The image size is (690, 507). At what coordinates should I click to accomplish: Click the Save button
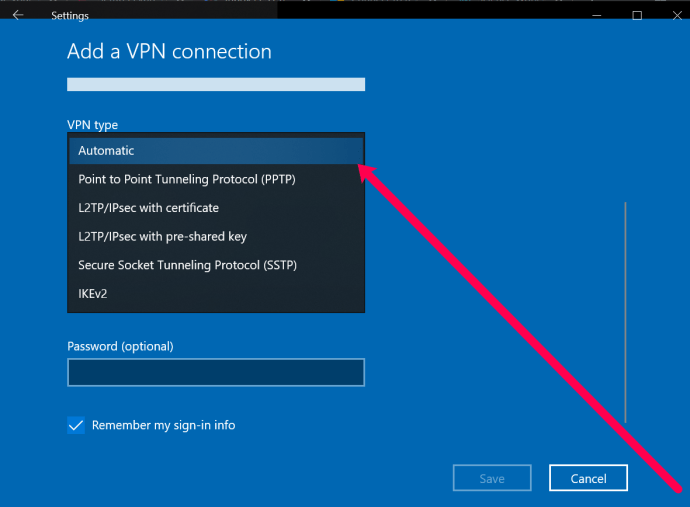pos(492,478)
